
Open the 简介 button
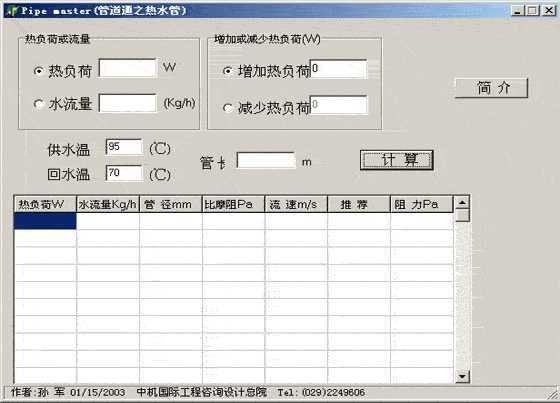[x=491, y=88]
